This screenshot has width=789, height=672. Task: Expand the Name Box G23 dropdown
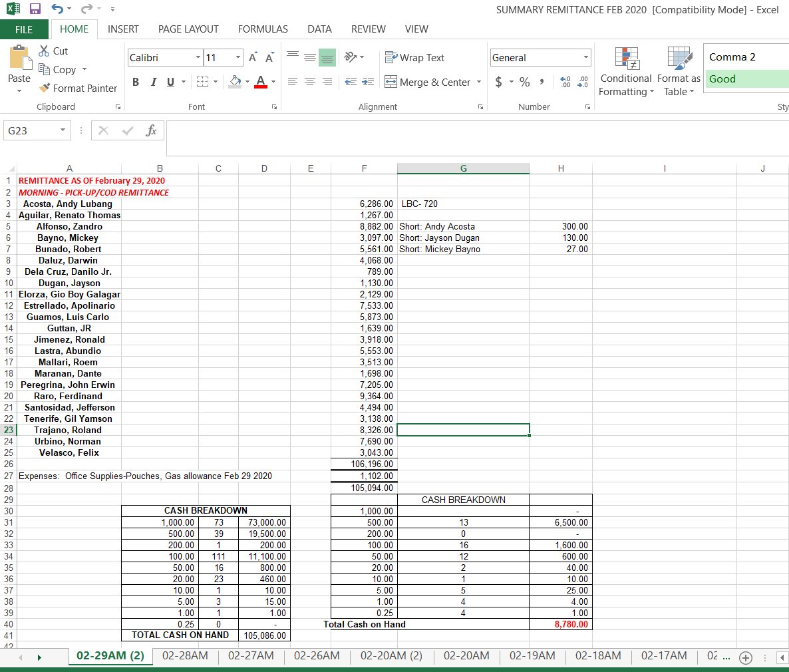tap(63, 130)
